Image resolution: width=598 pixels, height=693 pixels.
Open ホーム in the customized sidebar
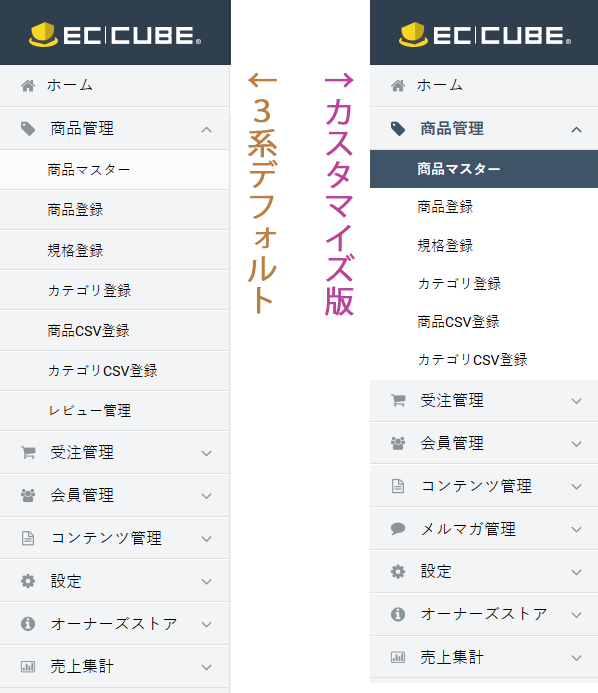(x=484, y=86)
